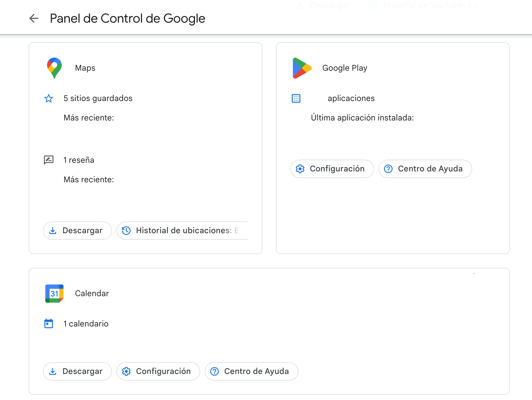Click the Calendar card title
This screenshot has height=400, width=532.
(x=92, y=294)
